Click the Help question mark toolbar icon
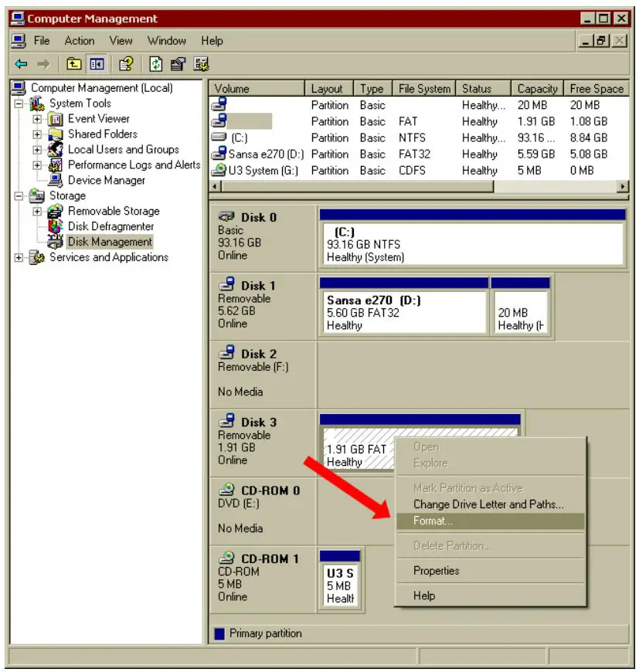 click(126, 63)
